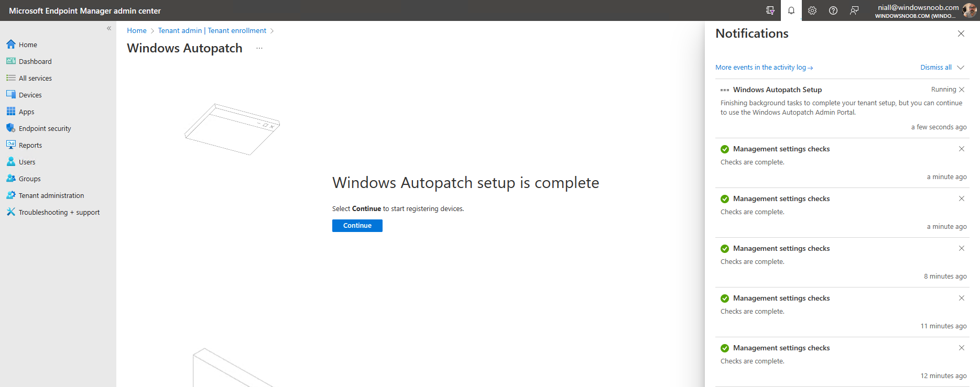Click the Groups icon in sidebar
The width and height of the screenshot is (980, 387).
(11, 179)
